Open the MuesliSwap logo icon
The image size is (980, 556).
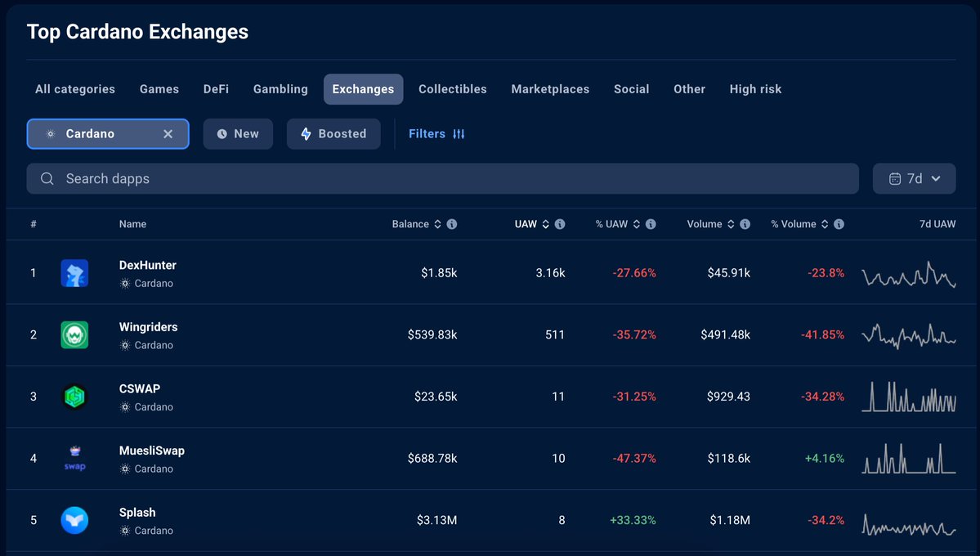tap(74, 459)
